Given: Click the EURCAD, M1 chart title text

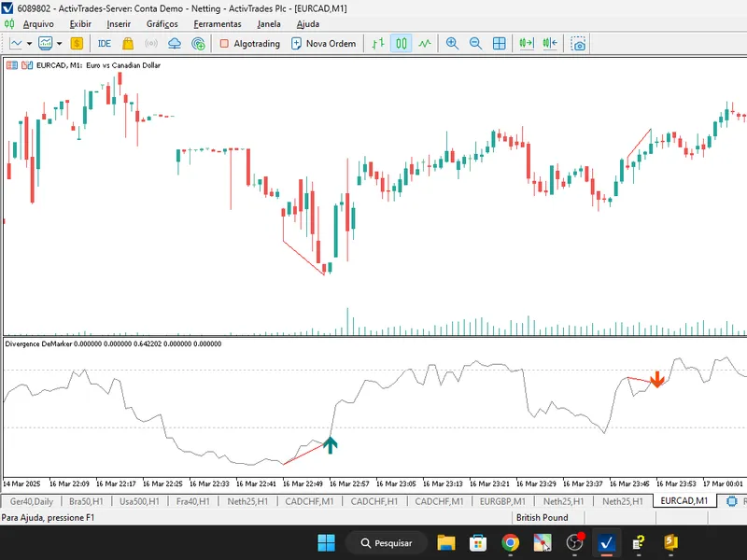Looking at the screenshot, I should coord(98,65).
